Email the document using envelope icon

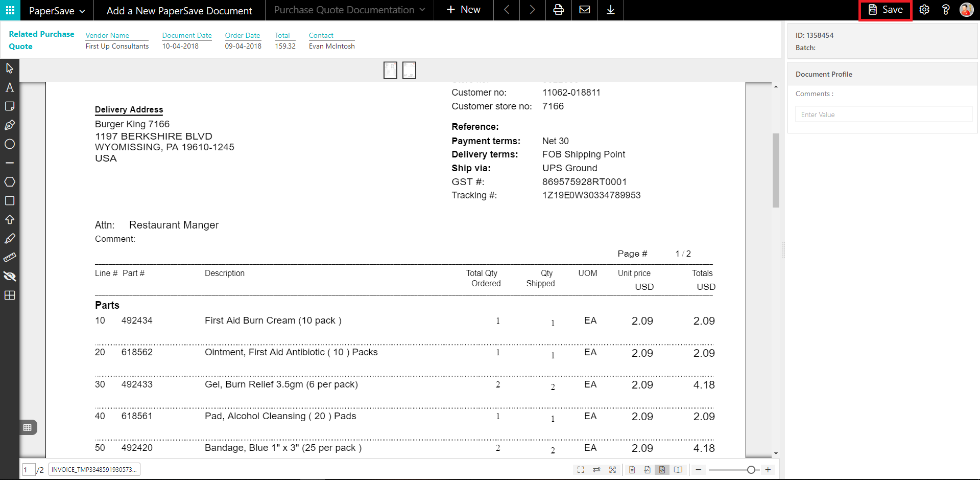[x=585, y=10]
